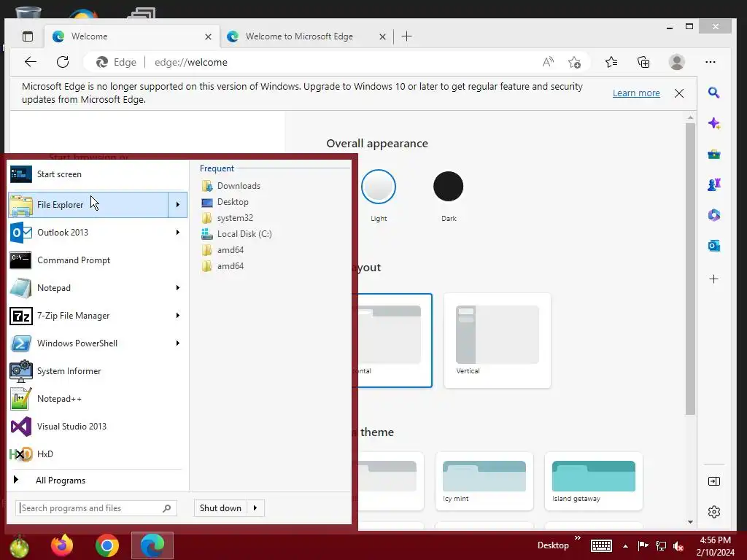747x560 pixels.
Task: Pick the Icy mint theme swatch
Action: 484,481
